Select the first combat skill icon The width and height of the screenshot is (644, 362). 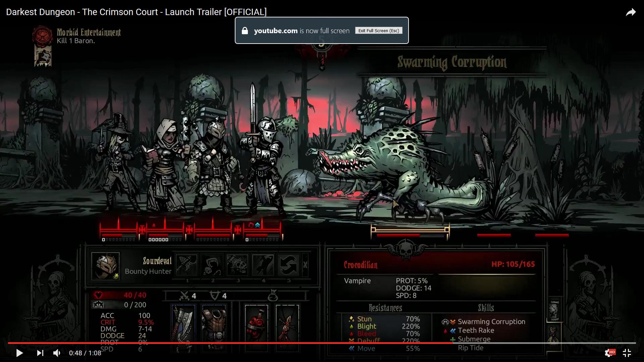(187, 265)
